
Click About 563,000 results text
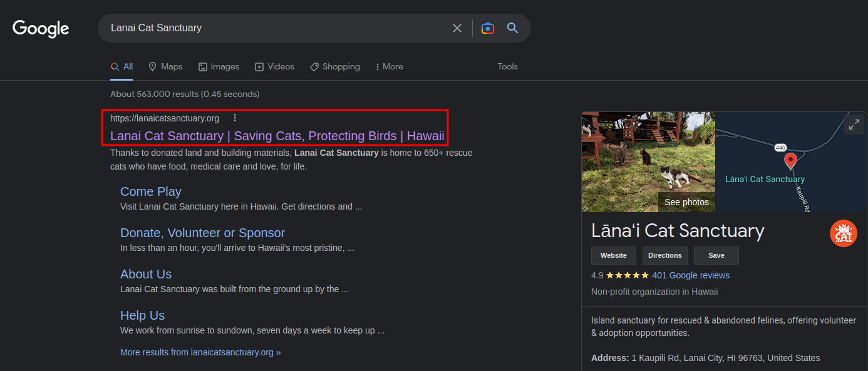(x=185, y=94)
